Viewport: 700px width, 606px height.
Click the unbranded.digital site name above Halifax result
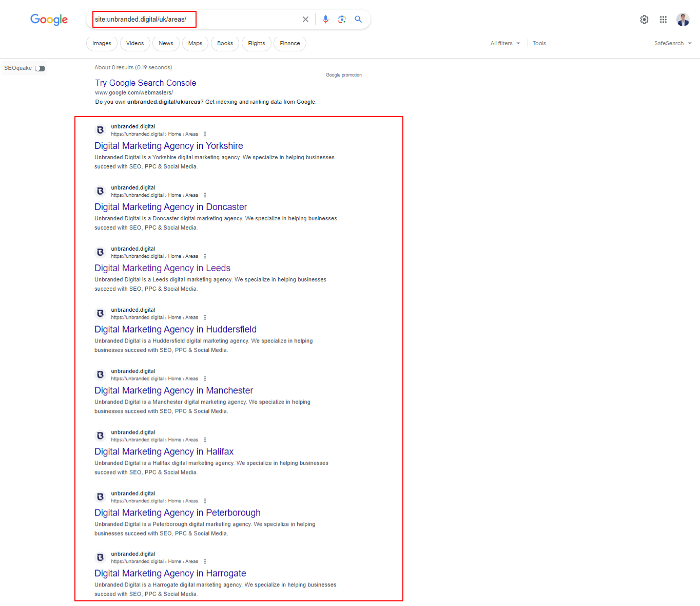(x=133, y=432)
